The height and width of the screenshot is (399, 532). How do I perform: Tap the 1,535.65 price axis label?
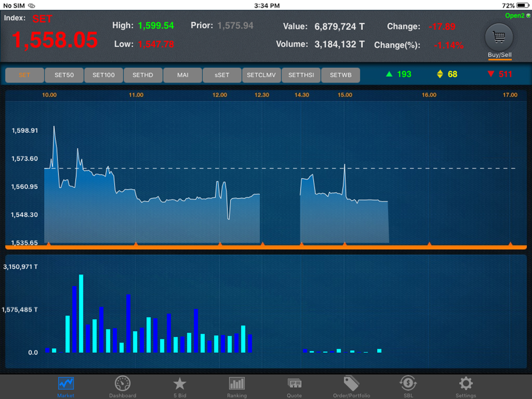(25, 243)
